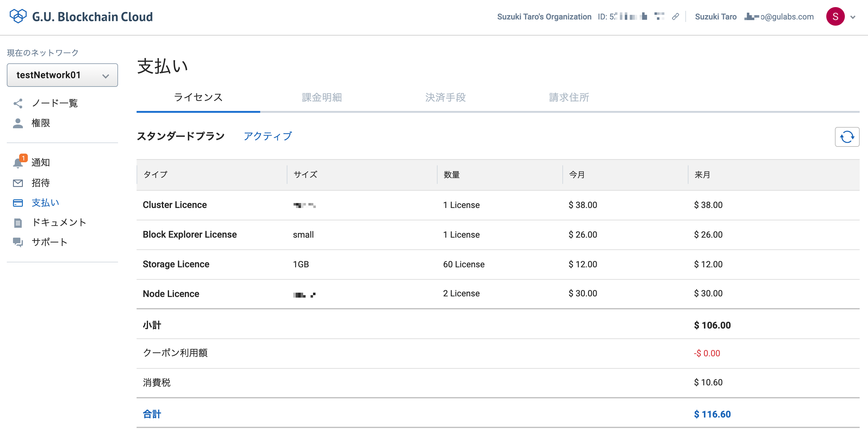
Task: Click the $ 106.00 subtotal value
Action: click(712, 325)
